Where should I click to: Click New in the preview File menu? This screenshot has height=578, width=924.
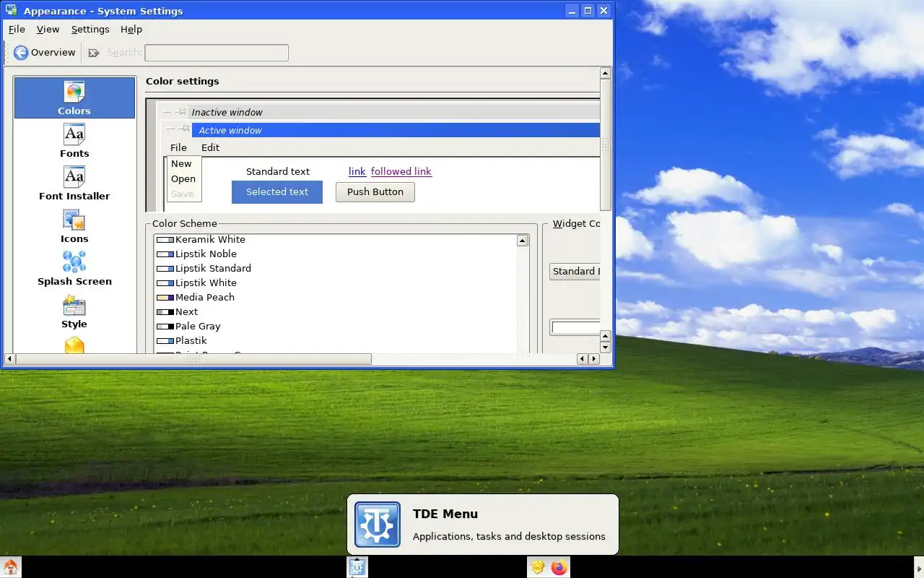[181, 163]
